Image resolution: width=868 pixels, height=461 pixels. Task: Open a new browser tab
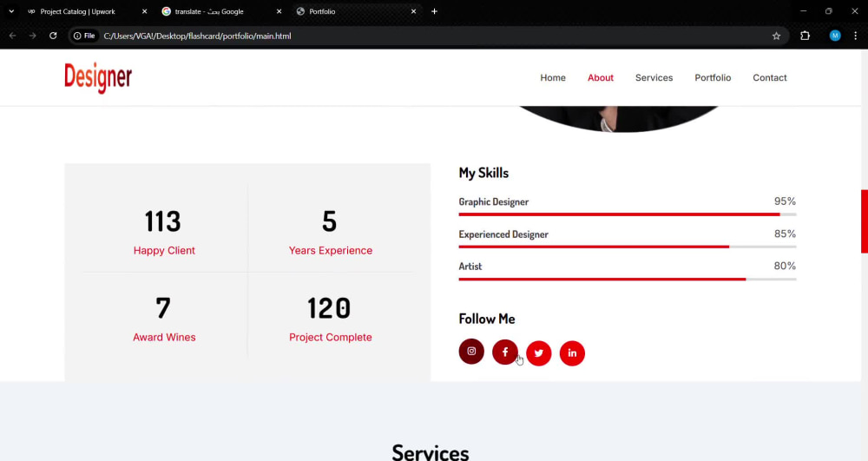point(435,11)
